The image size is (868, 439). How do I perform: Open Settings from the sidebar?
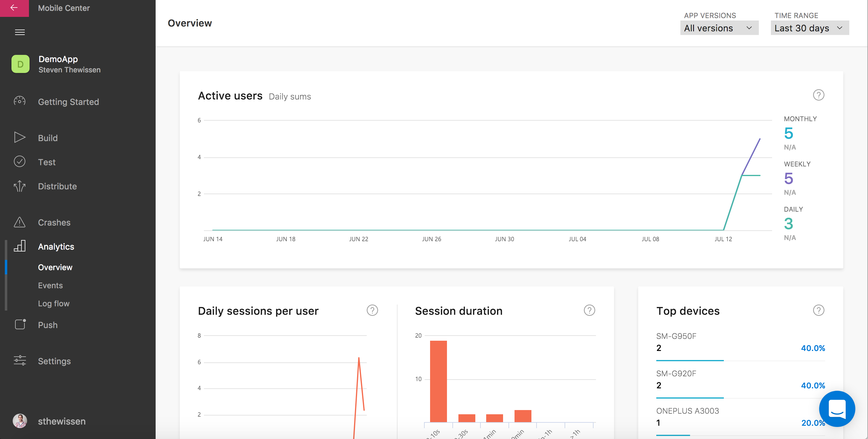tap(54, 361)
